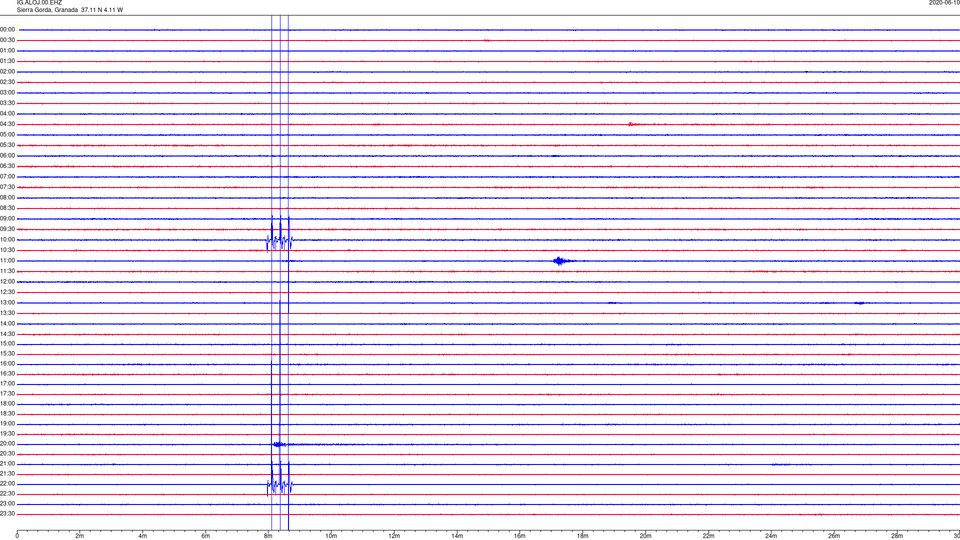Select the 11:30 trace time label
This screenshot has height=540, width=960.
[x=7, y=271]
